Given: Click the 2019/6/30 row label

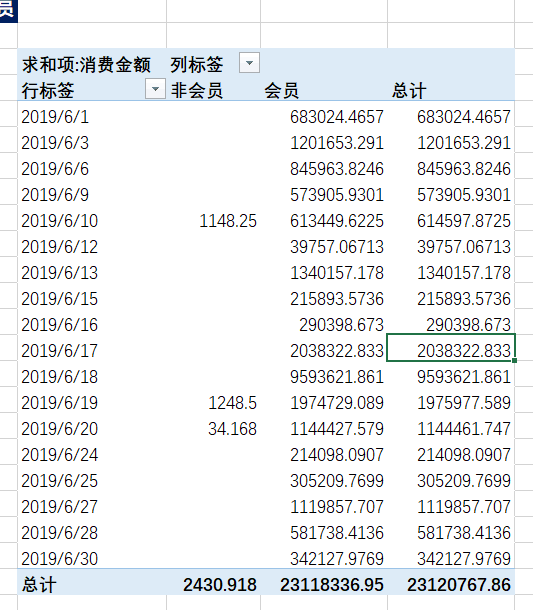Looking at the screenshot, I should coord(60,559).
